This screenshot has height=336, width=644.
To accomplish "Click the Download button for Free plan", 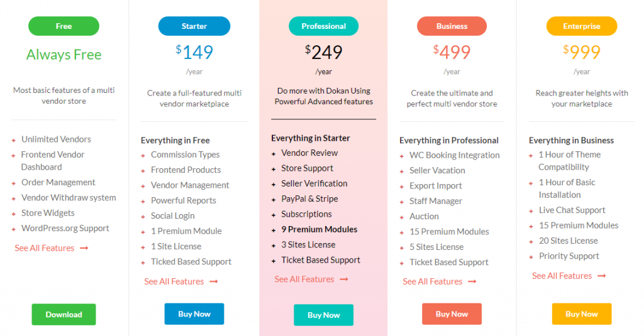I will (x=64, y=314).
